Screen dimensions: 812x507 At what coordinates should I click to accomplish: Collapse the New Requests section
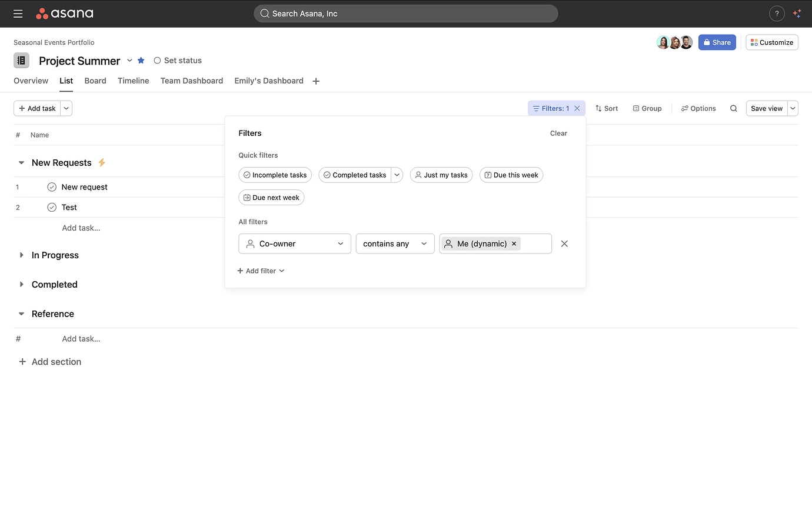tap(21, 162)
